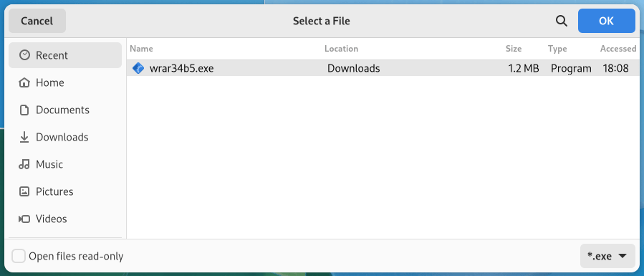Go to Home folder in sidebar
This screenshot has height=276, width=644.
65,82
